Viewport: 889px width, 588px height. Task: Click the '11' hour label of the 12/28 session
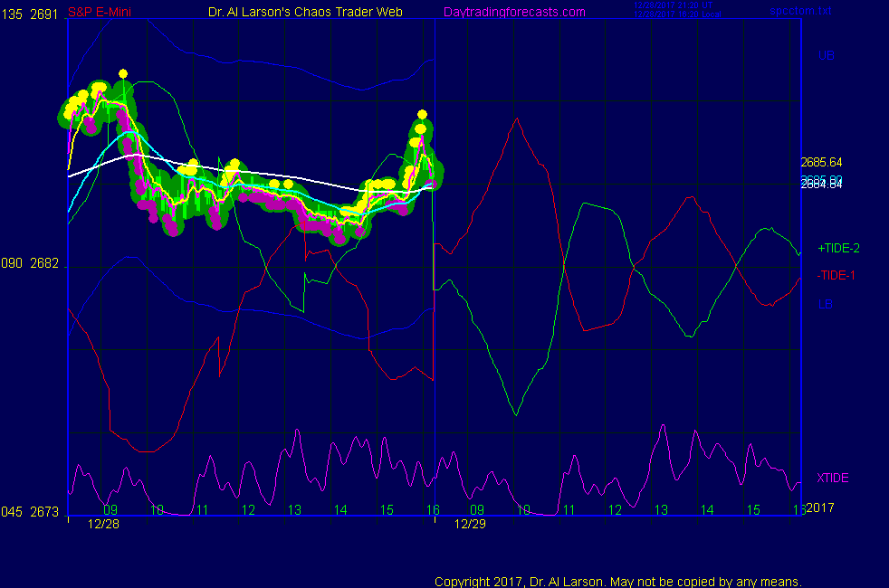[203, 510]
